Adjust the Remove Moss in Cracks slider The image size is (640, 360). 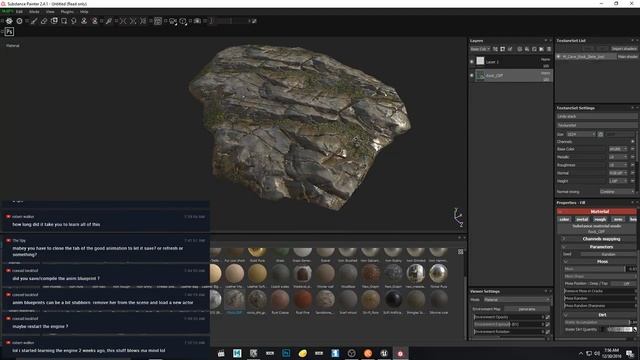600,291
